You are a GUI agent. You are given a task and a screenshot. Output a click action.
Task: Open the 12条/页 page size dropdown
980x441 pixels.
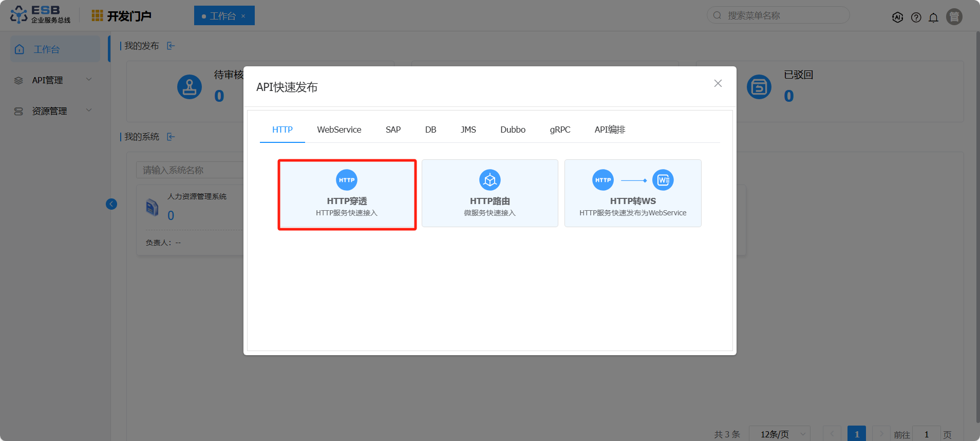779,434
